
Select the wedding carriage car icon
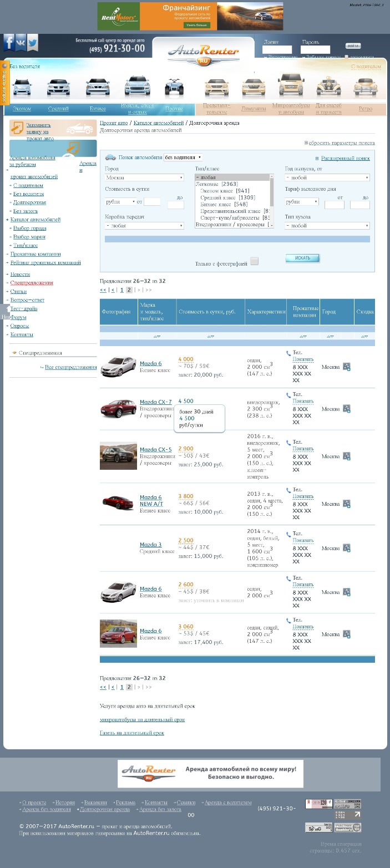pos(328,86)
